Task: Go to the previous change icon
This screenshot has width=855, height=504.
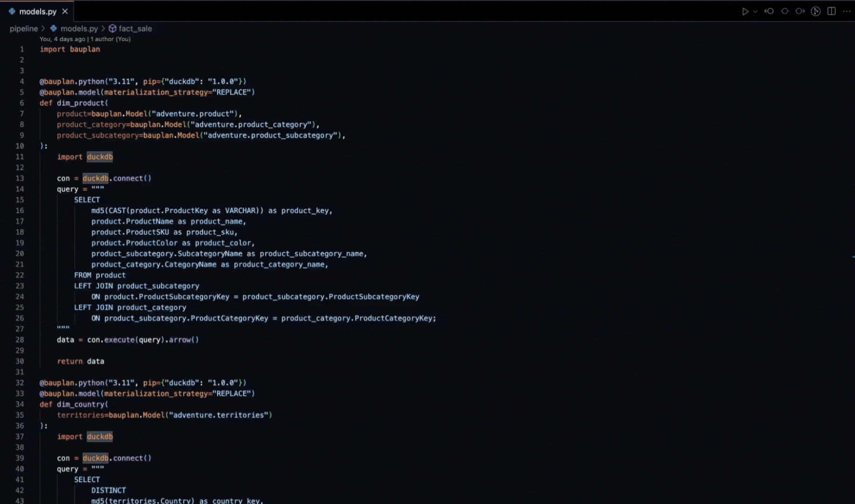Action: 769,11
